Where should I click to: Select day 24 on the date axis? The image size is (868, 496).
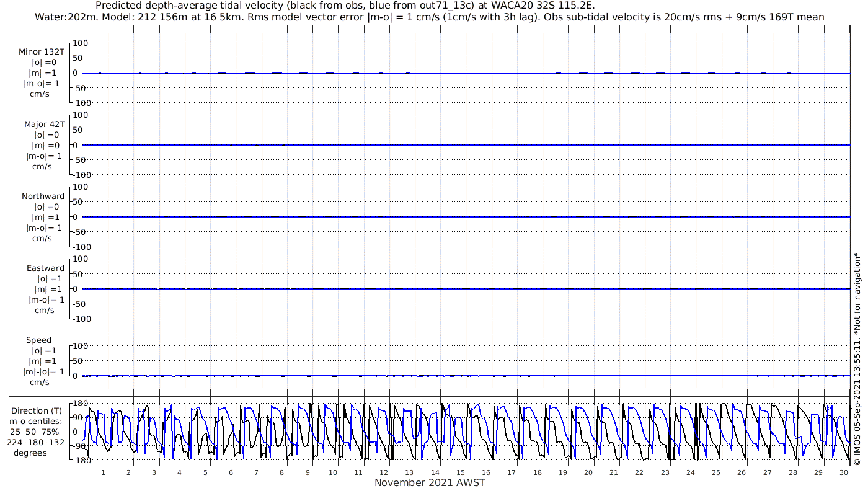691,472
